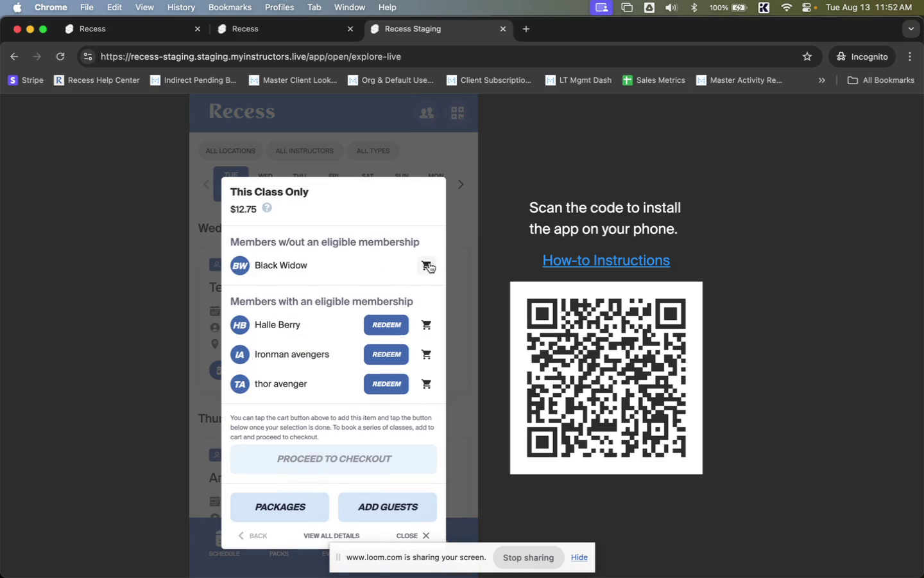View site information icon in address bar
The image size is (924, 578).
tap(89, 57)
